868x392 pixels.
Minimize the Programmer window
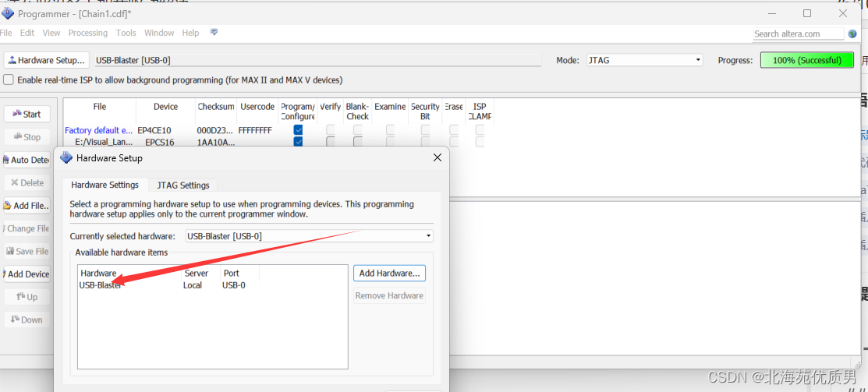771,13
